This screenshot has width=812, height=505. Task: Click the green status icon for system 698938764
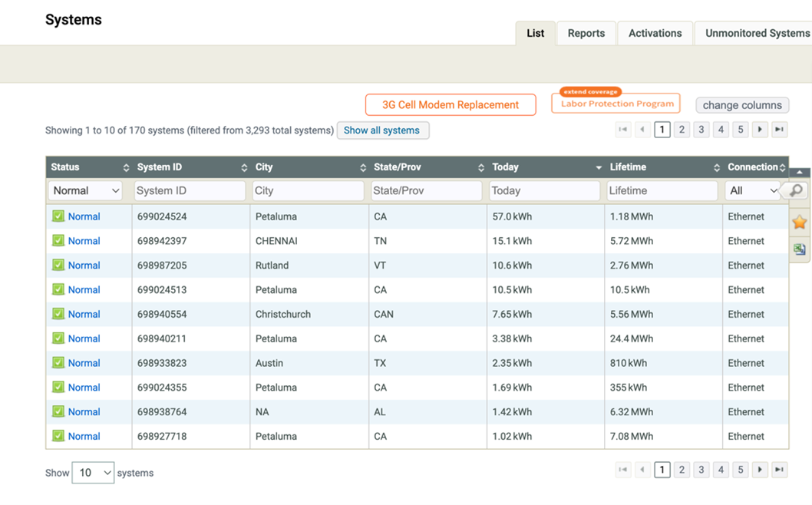click(x=58, y=411)
